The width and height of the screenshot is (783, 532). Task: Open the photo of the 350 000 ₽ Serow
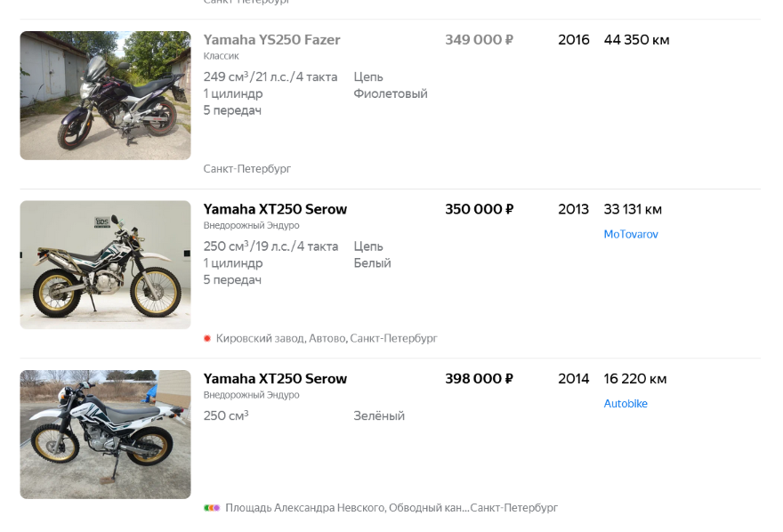tap(105, 264)
